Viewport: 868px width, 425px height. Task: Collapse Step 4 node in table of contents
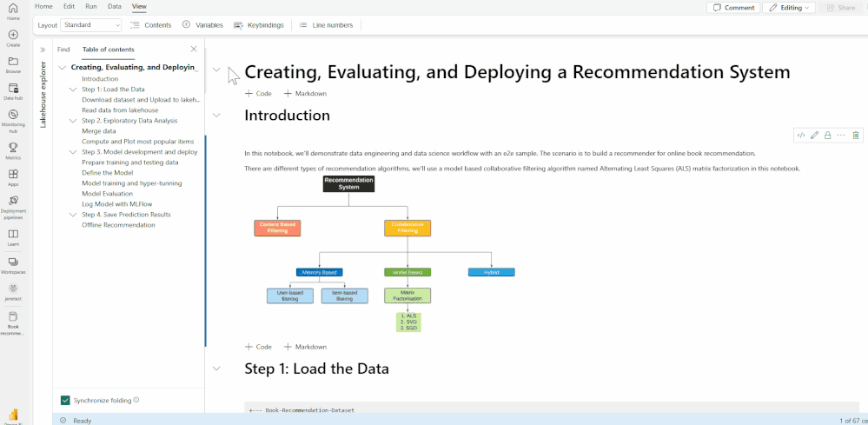(73, 214)
